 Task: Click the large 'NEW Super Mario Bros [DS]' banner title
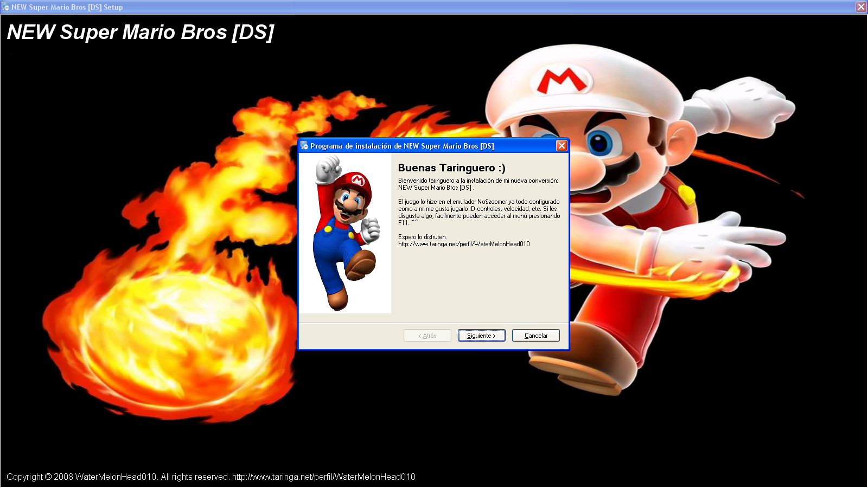[141, 32]
